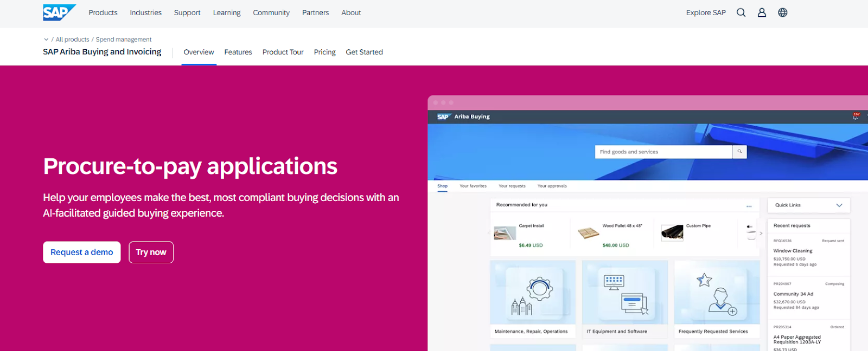Click the search icon in Ariba Buying
Image resolution: width=868 pixels, height=363 pixels.
click(x=739, y=152)
